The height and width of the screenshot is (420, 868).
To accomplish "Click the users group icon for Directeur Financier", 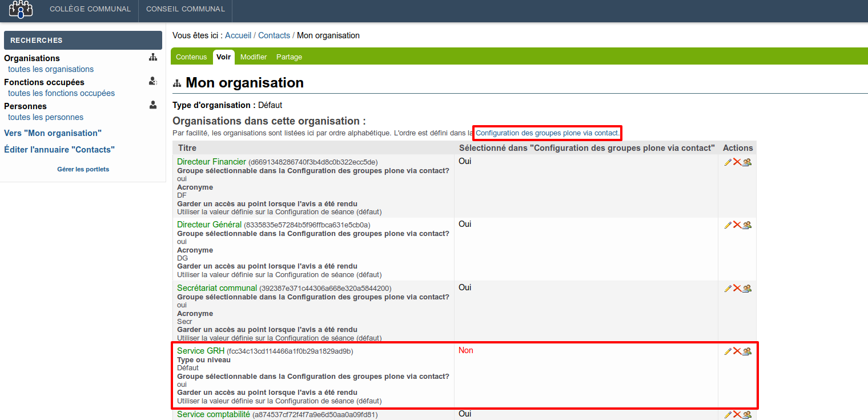I will tap(747, 162).
